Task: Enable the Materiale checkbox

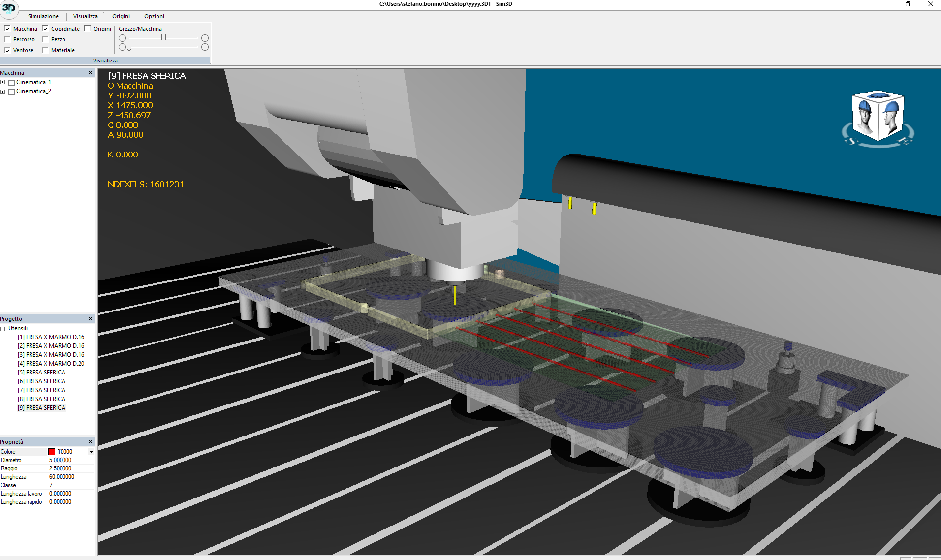Action: [x=45, y=50]
